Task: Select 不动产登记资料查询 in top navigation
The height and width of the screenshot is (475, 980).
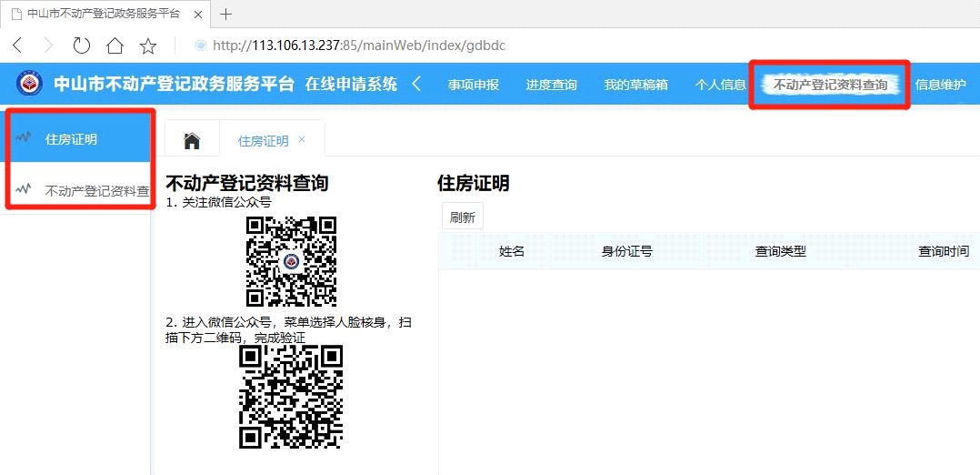Action: coord(830,85)
